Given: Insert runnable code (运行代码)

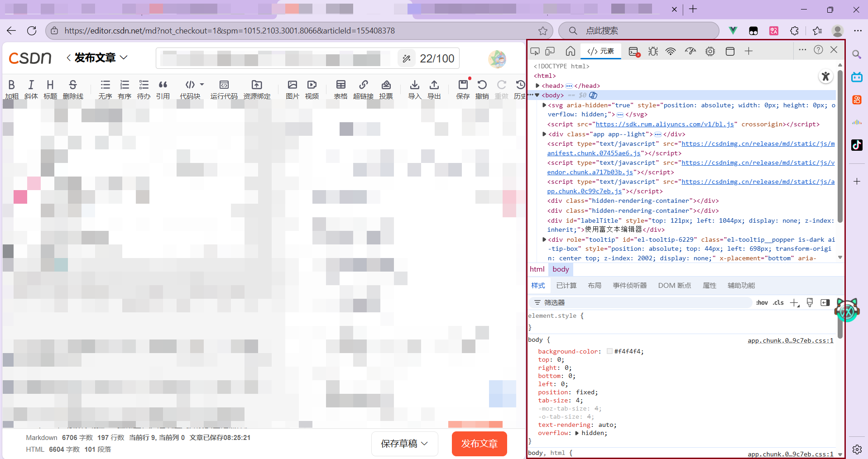Looking at the screenshot, I should click(x=224, y=89).
